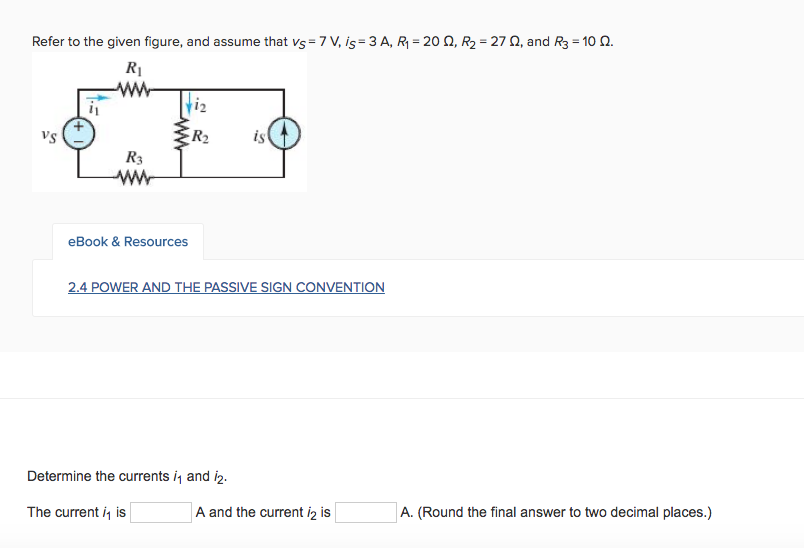The height and width of the screenshot is (548, 804).
Task: Click the voltage source circle symbol
Action: [80, 134]
